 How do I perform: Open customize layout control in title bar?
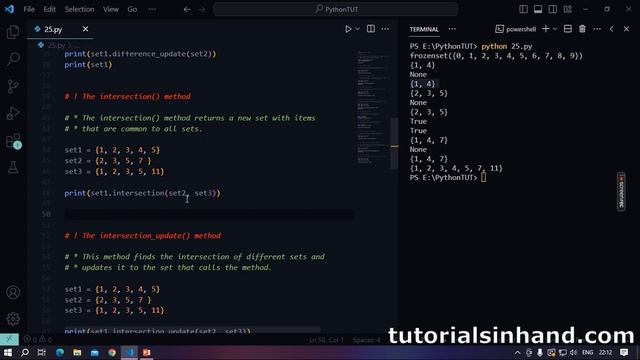[567, 9]
